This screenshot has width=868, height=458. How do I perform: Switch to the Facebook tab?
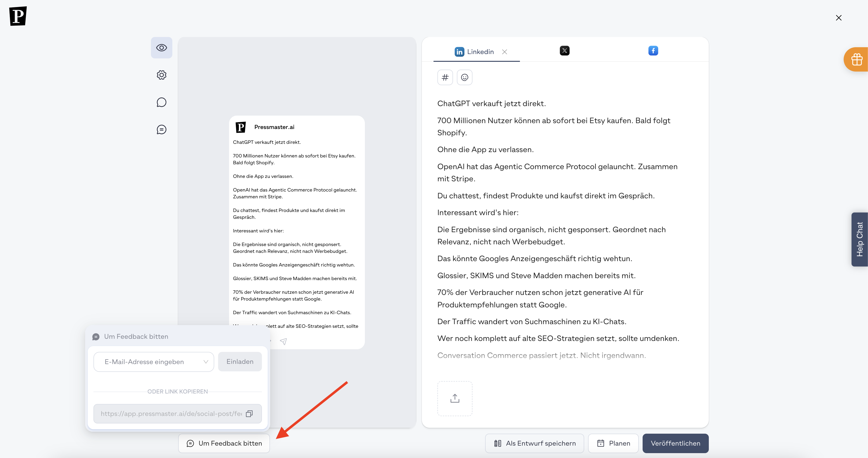coord(653,51)
